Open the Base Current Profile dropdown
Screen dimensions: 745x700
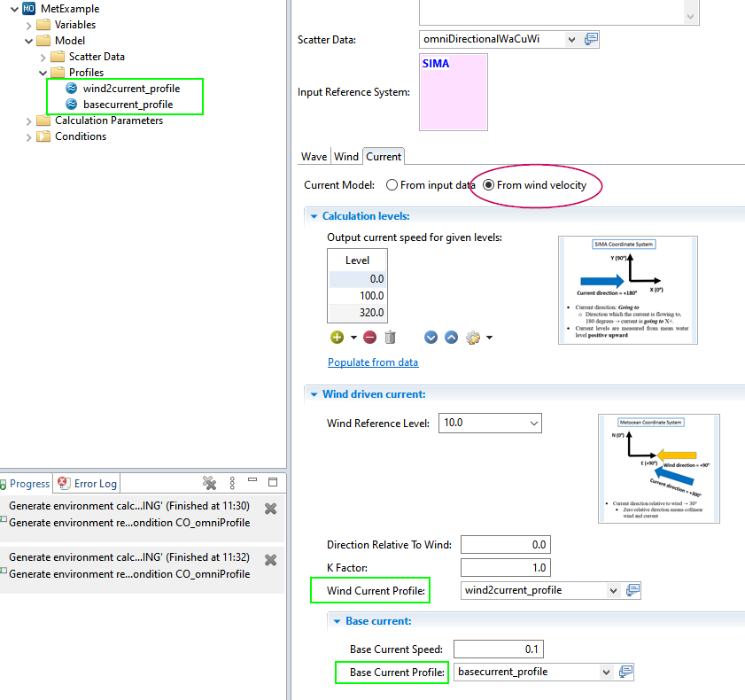point(607,672)
